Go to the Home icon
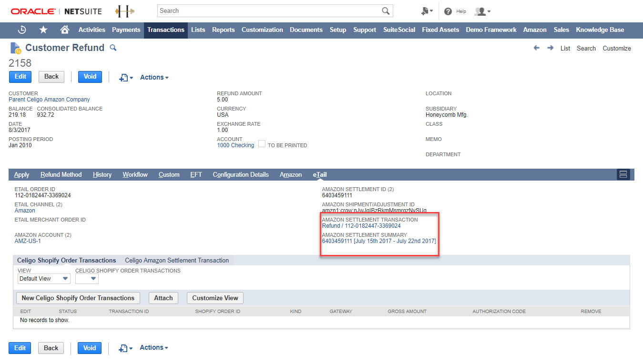This screenshot has height=364, width=643. pos(65,30)
